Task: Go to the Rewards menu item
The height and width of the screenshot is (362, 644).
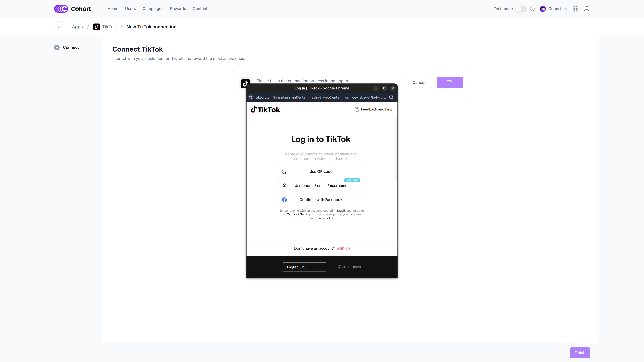Action: point(178,9)
